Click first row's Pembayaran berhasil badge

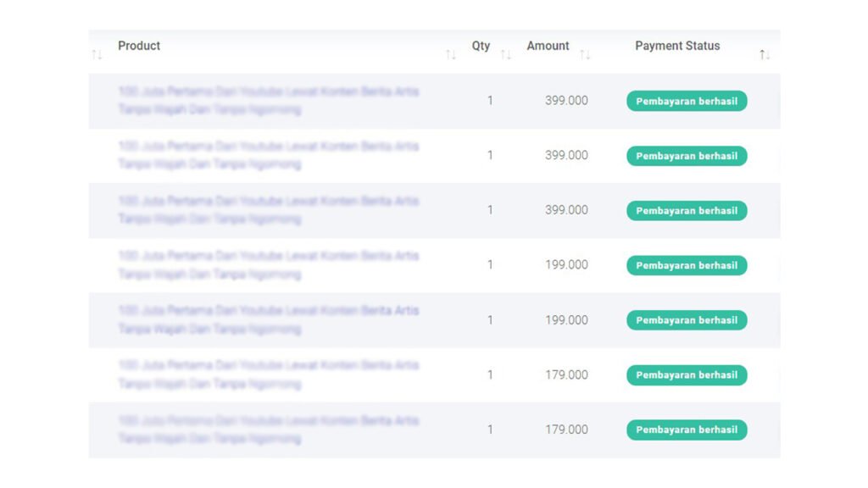click(687, 101)
